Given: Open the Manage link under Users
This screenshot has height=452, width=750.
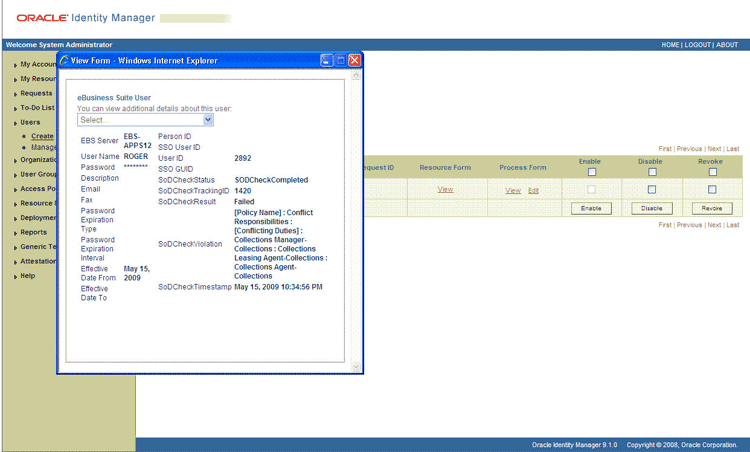Looking at the screenshot, I should tap(44, 147).
